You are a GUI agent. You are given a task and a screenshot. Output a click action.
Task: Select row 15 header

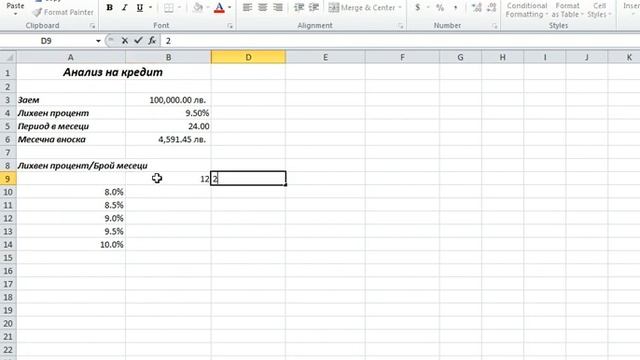pyautogui.click(x=8, y=258)
